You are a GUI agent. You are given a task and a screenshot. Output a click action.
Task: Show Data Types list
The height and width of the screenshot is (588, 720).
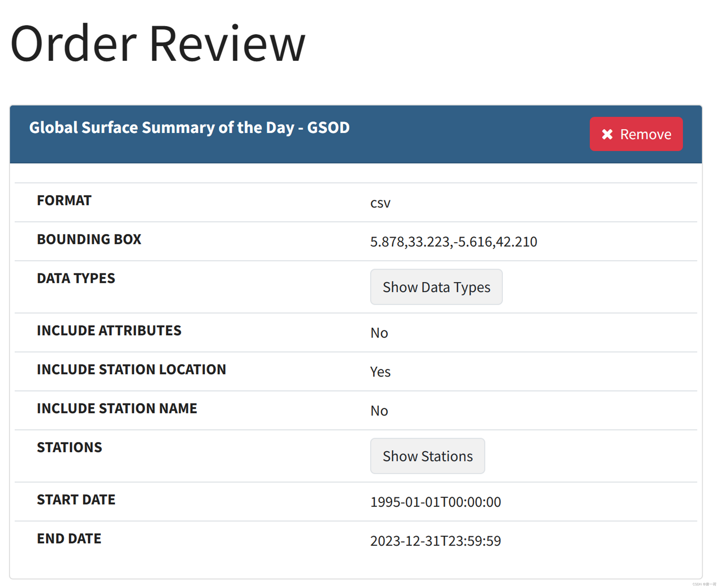436,287
